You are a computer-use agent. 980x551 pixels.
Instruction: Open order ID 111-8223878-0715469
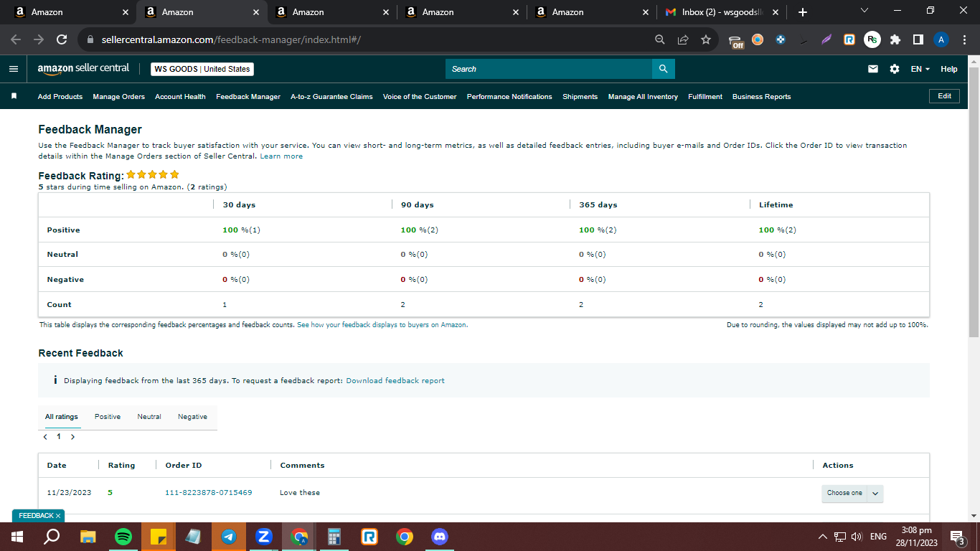[x=209, y=493]
